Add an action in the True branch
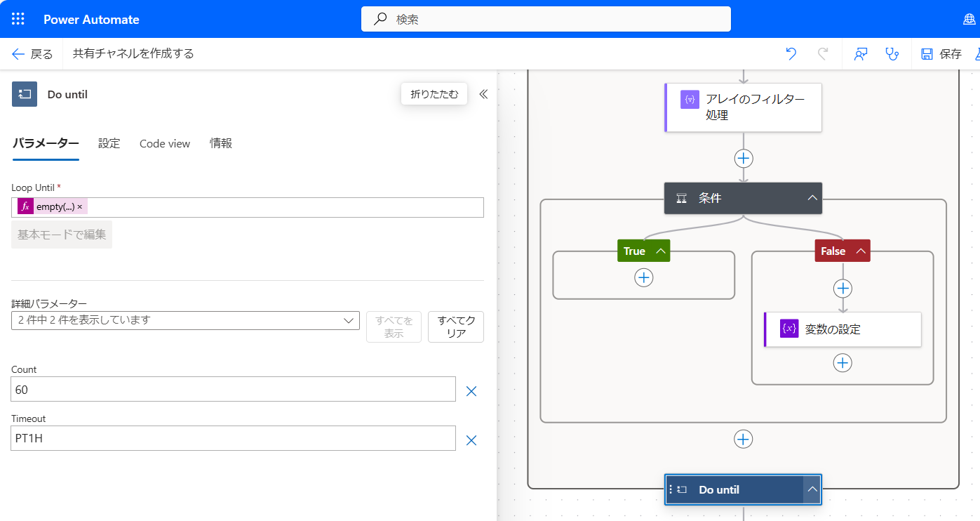This screenshot has width=980, height=521. 644,278
